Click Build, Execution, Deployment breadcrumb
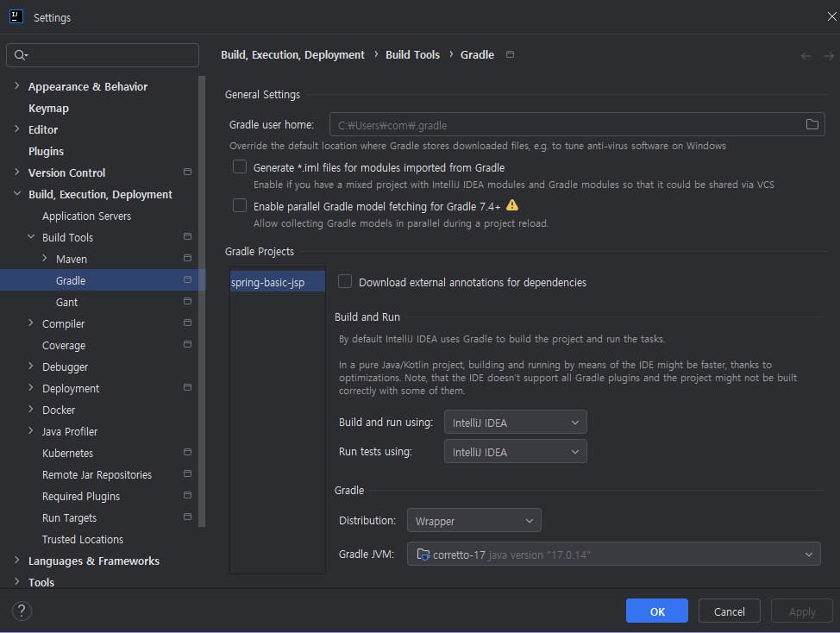The height and width of the screenshot is (633, 840). pos(292,54)
